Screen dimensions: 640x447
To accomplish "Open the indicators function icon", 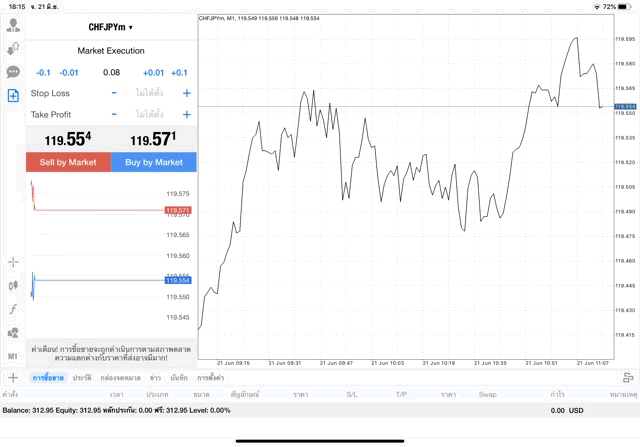I will pyautogui.click(x=13, y=309).
